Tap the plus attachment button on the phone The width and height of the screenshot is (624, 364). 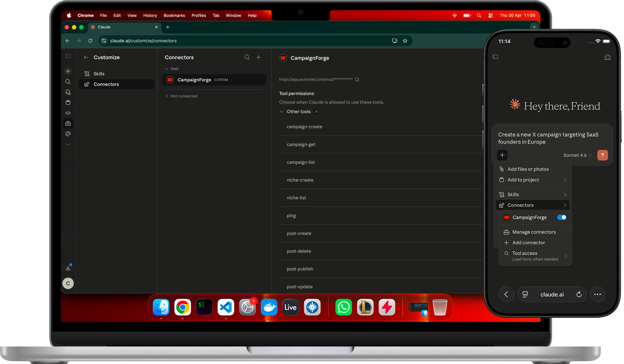pyautogui.click(x=502, y=155)
